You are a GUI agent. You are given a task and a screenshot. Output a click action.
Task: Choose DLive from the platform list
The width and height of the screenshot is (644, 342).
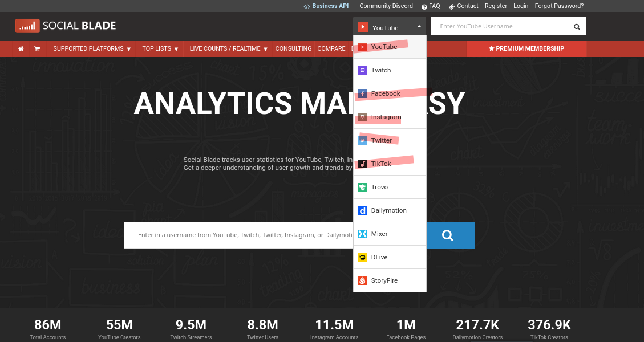pos(390,258)
